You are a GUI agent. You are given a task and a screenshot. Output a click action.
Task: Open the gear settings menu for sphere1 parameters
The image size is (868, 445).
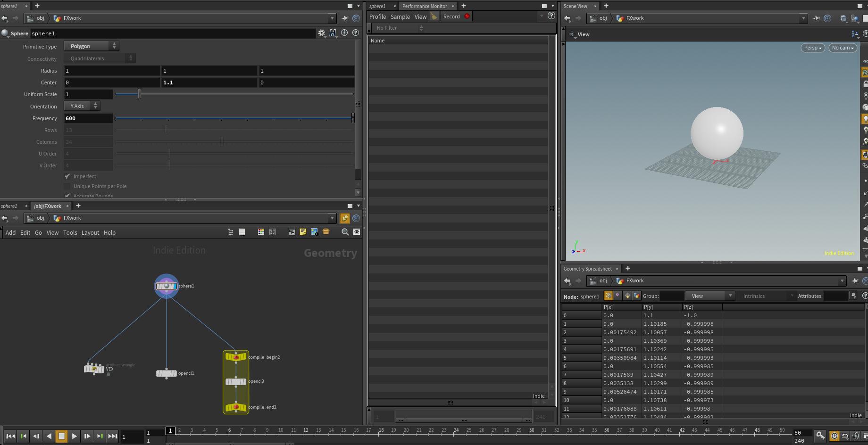tap(322, 33)
